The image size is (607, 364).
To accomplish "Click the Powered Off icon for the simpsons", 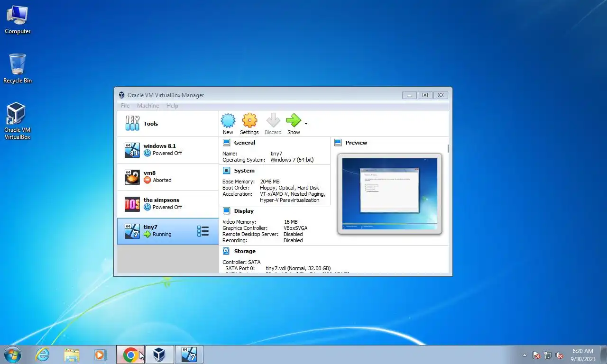I will pos(147,207).
